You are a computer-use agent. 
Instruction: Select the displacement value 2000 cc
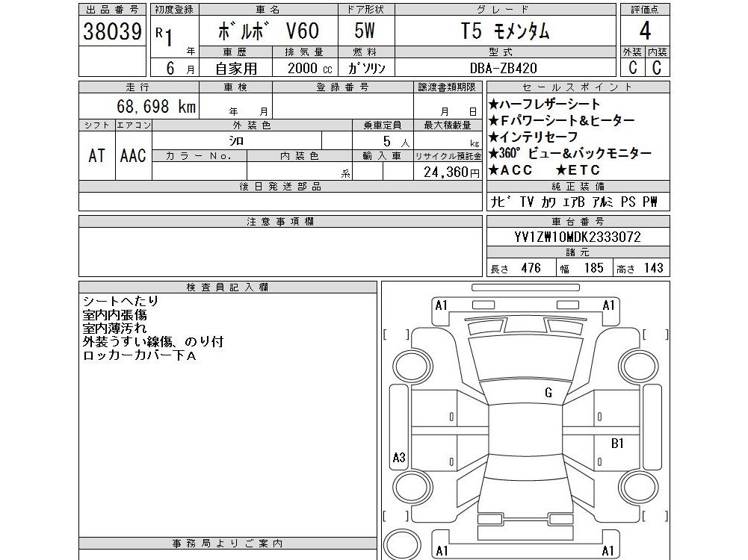[x=309, y=68]
